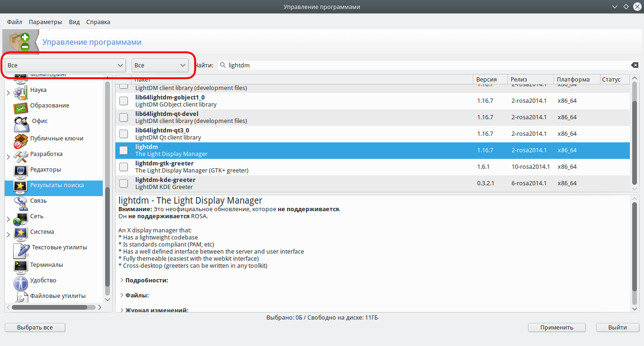The width and height of the screenshot is (644, 346).
Task: Enable the lightdm package checkbox
Action: (x=124, y=150)
